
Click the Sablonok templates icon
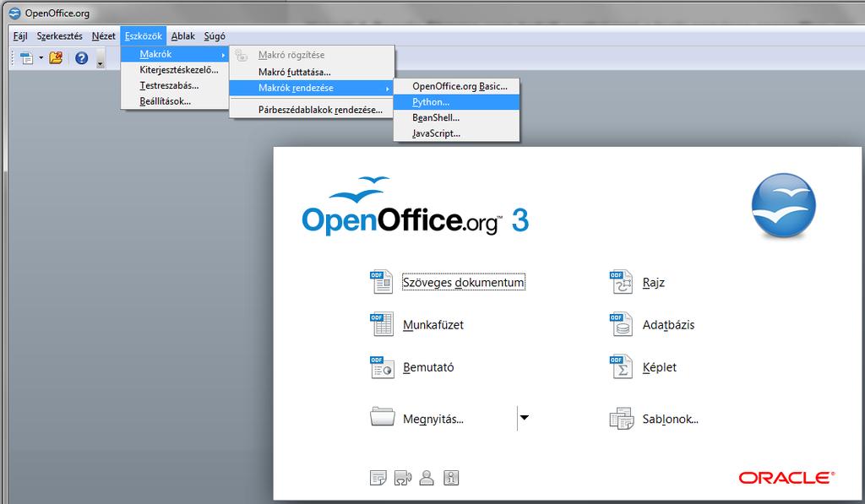click(x=621, y=419)
